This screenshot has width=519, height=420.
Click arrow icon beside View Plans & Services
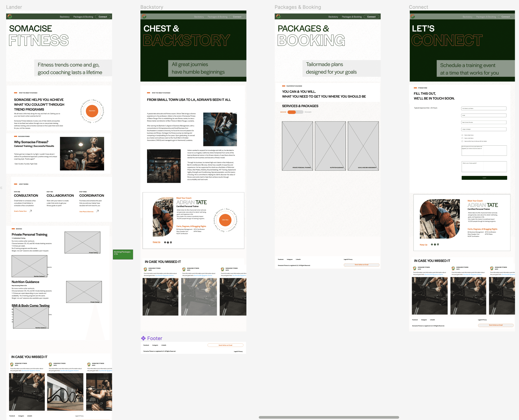coord(98,211)
